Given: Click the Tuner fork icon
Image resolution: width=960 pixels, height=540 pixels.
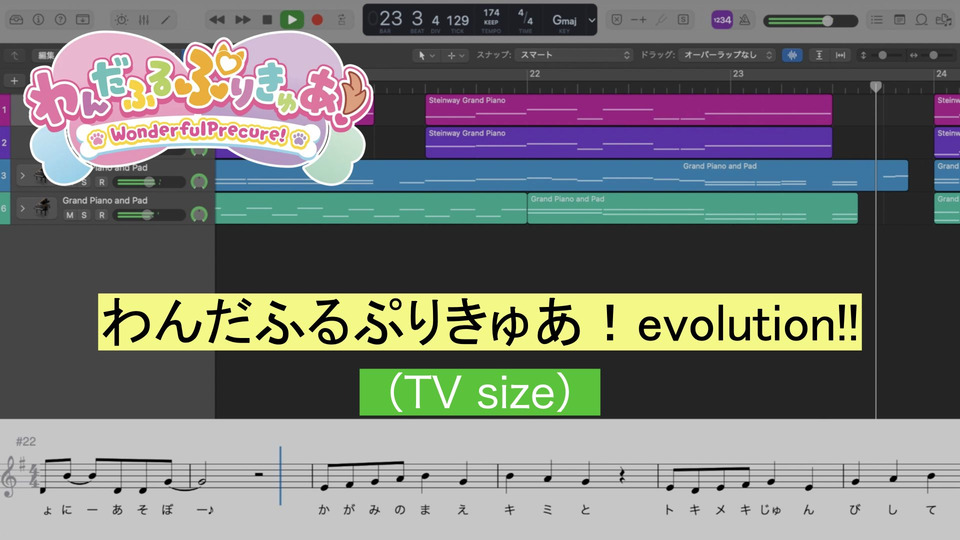Looking at the screenshot, I should pos(661,20).
